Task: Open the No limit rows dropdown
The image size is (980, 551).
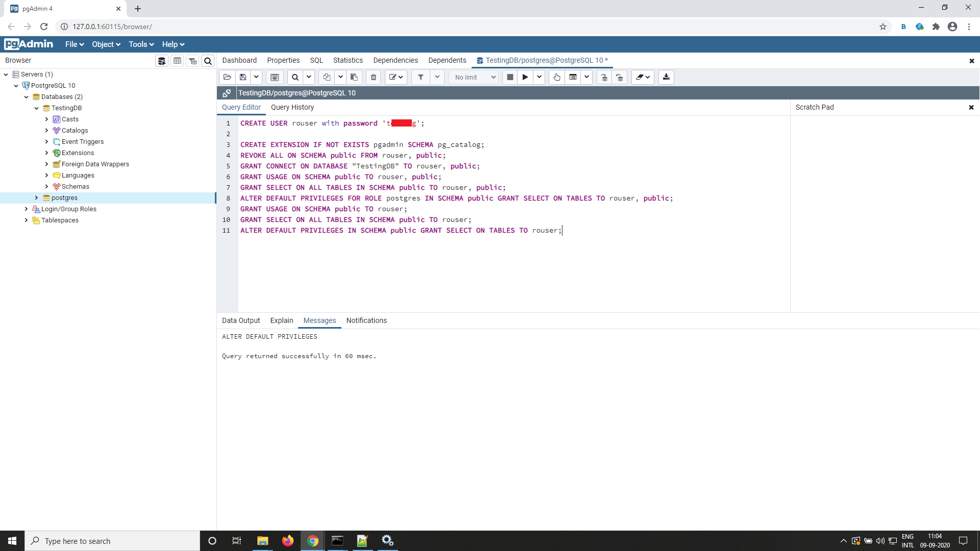Action: [473, 77]
